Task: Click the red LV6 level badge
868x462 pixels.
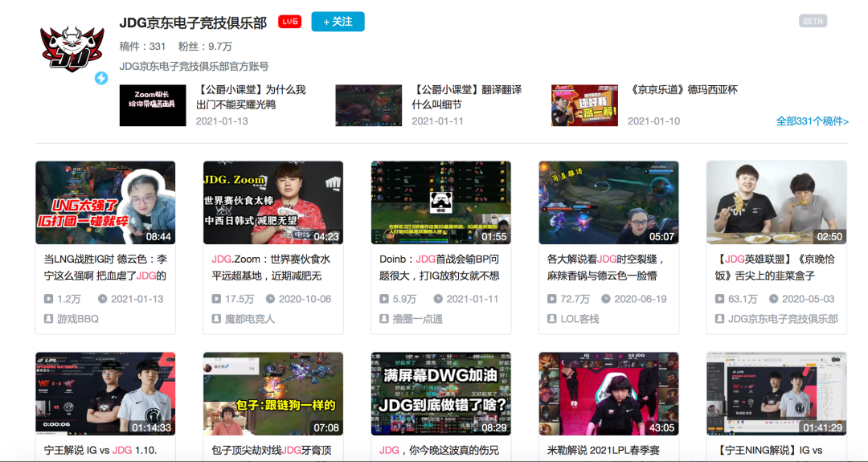Action: (289, 22)
